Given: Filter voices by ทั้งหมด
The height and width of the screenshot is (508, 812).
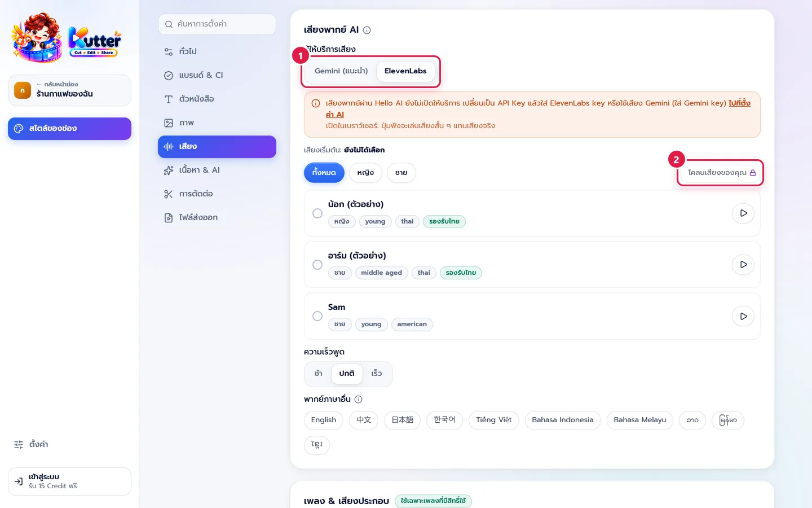Looking at the screenshot, I should coord(324,173).
